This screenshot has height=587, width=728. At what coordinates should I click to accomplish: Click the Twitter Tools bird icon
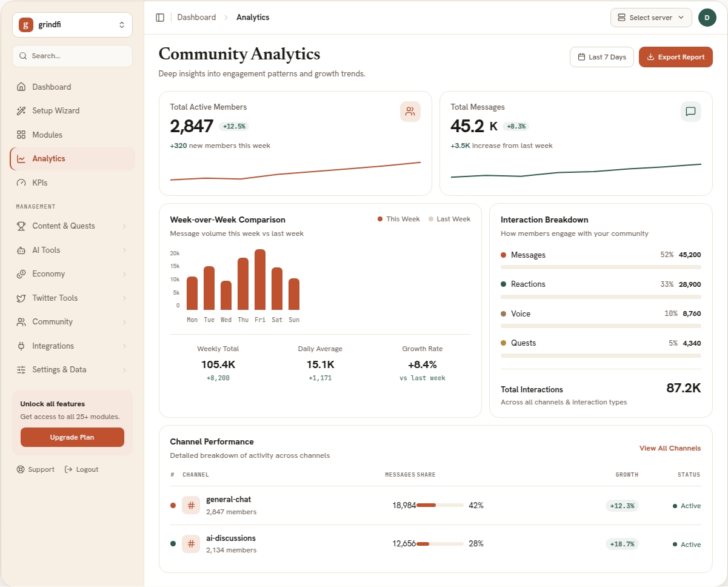21,298
